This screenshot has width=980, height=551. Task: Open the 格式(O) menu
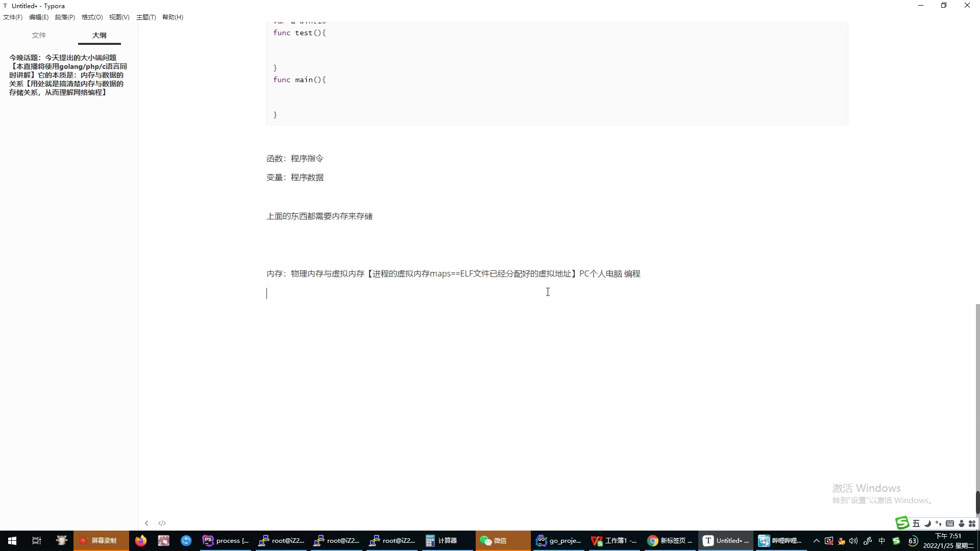pyautogui.click(x=92, y=17)
